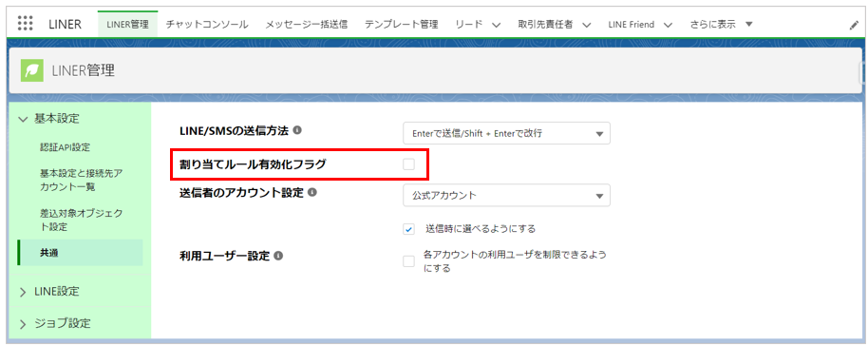Image resolution: width=868 pixels, height=346 pixels.
Task: Open the LINE Friend tab dropdown chevron
Action: [x=668, y=25]
